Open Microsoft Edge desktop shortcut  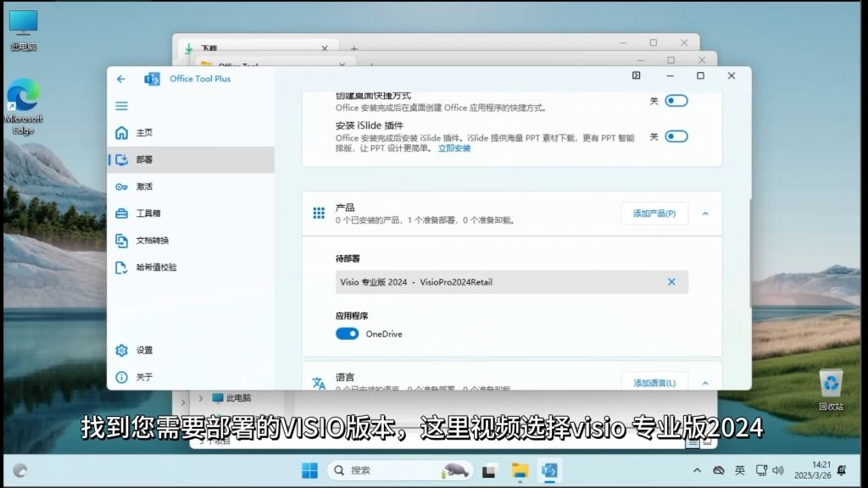tap(23, 106)
